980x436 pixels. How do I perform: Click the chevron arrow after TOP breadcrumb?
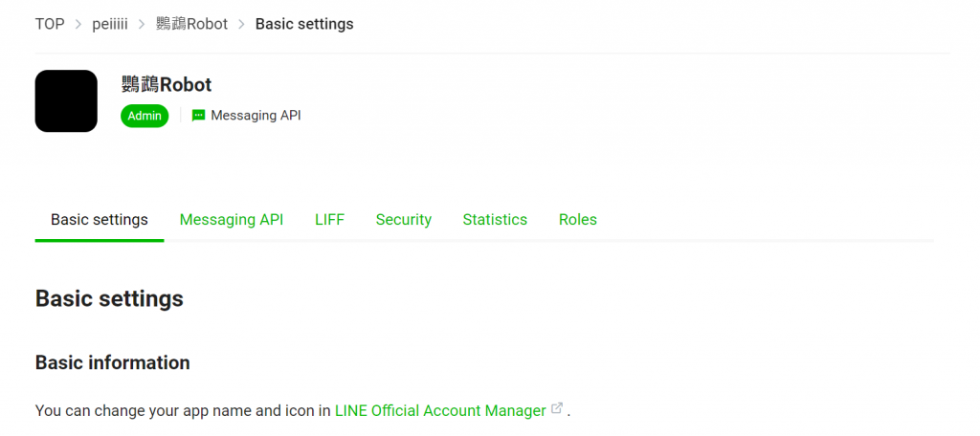pos(78,24)
